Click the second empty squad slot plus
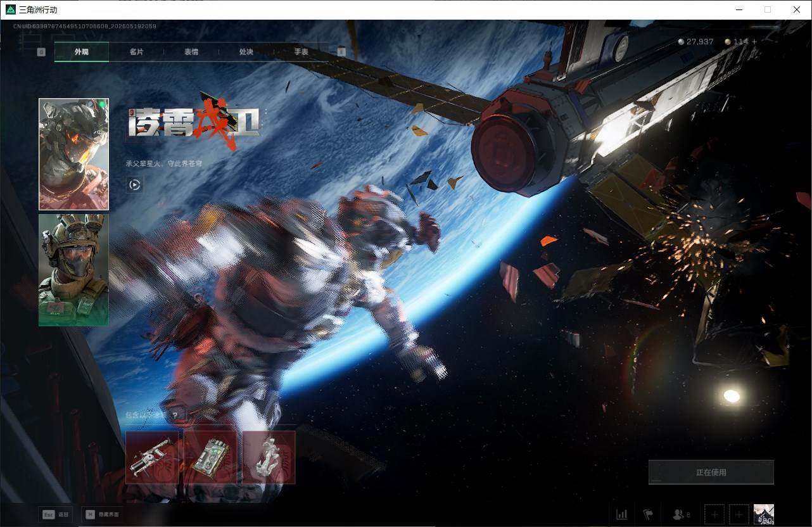This screenshot has width=812, height=527. [x=739, y=514]
